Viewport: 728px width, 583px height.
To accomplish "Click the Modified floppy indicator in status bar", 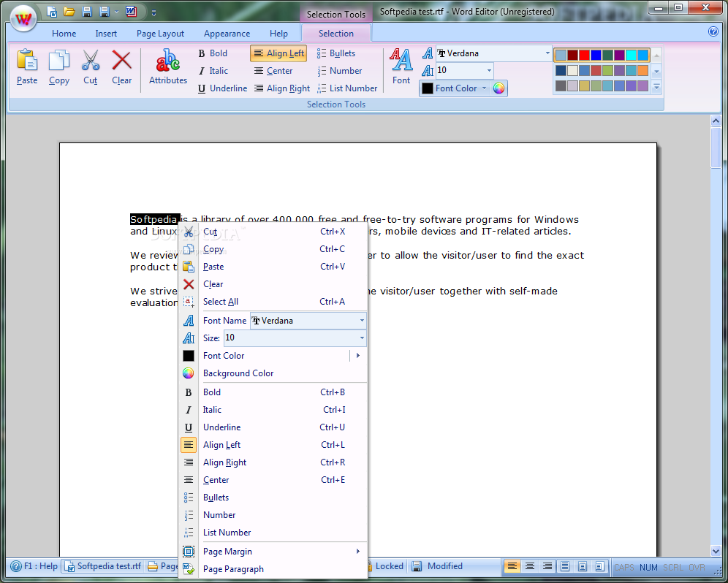I will [x=417, y=566].
